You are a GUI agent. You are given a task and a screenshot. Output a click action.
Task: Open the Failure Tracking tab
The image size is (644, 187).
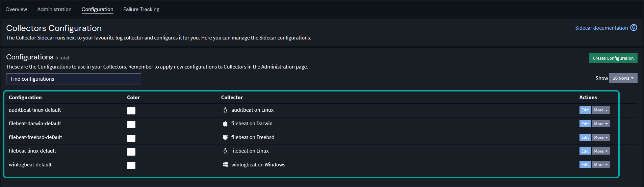(141, 9)
